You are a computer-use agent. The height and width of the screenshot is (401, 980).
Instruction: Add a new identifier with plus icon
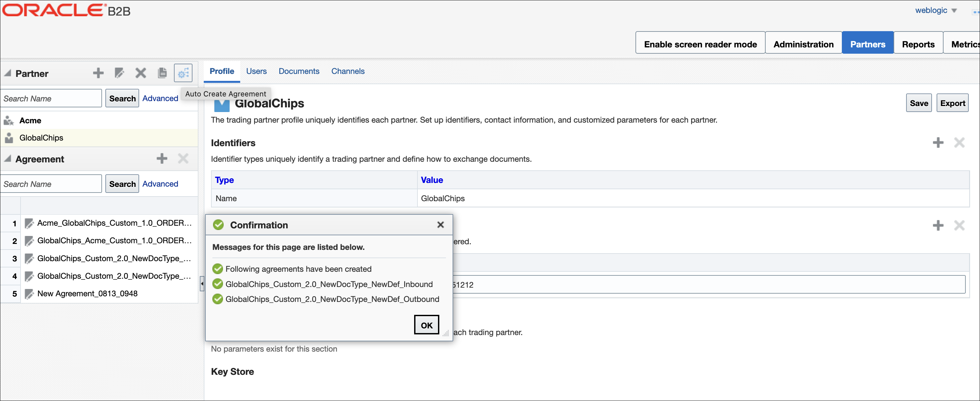coord(938,143)
